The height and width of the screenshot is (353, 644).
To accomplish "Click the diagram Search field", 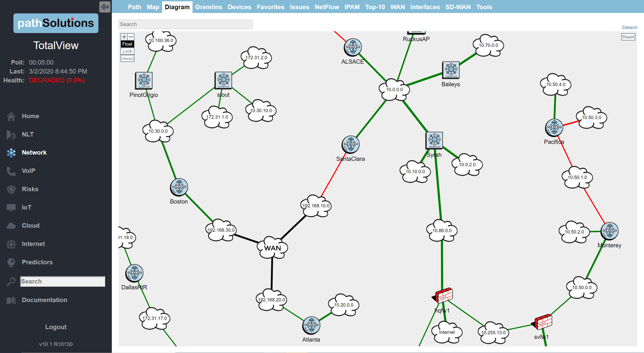I will pos(185,24).
